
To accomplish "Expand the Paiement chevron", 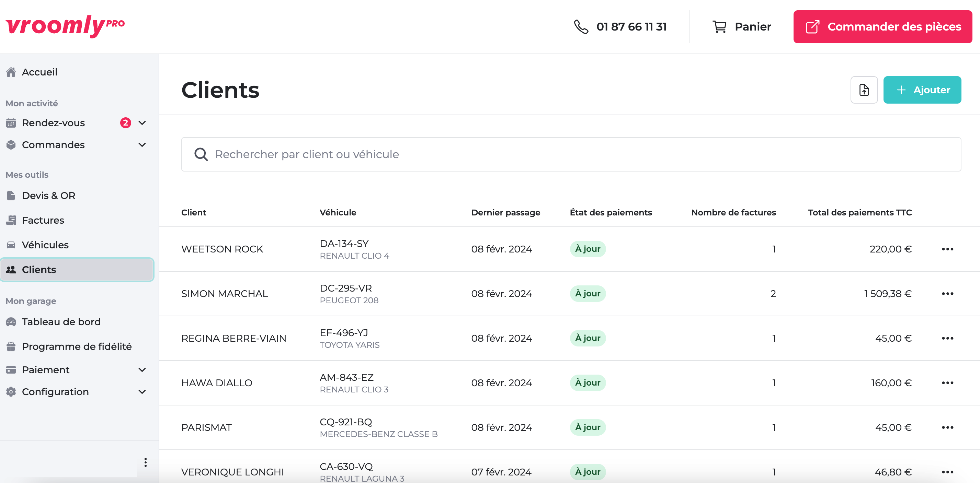I will [142, 370].
